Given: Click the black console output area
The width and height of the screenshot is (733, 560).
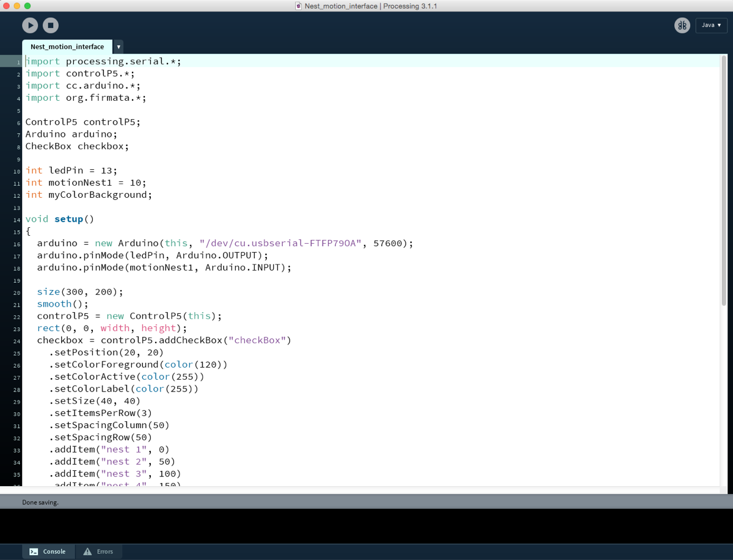Looking at the screenshot, I should pos(366,526).
